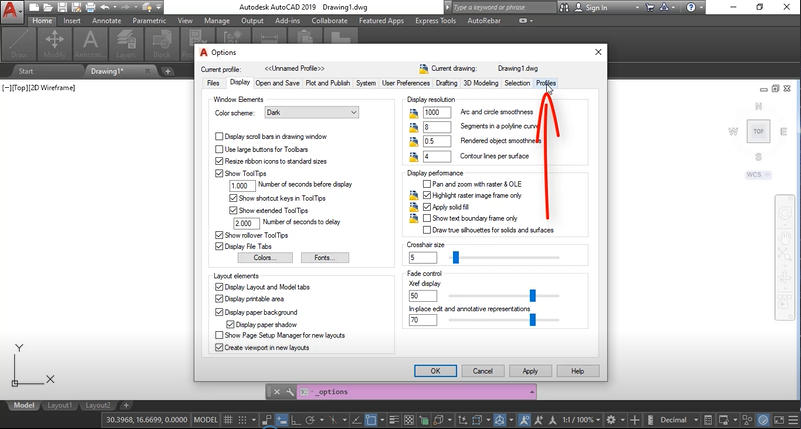Click the Apply button in Options

[530, 371]
